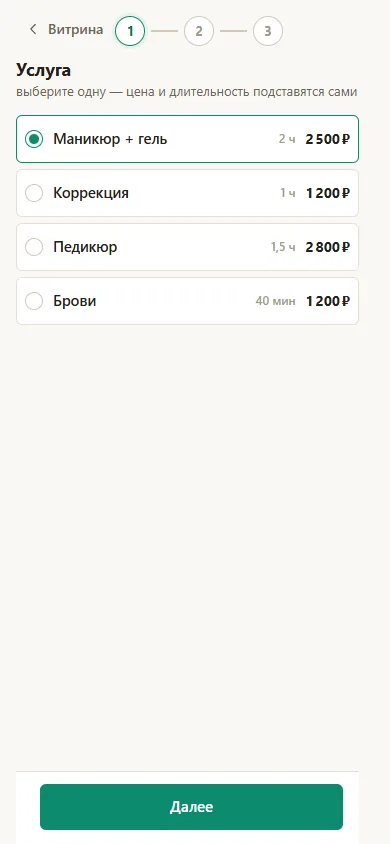This screenshot has height=844, width=390.
Task: Click the 1 ч duration of Коррекция
Action: click(x=288, y=193)
